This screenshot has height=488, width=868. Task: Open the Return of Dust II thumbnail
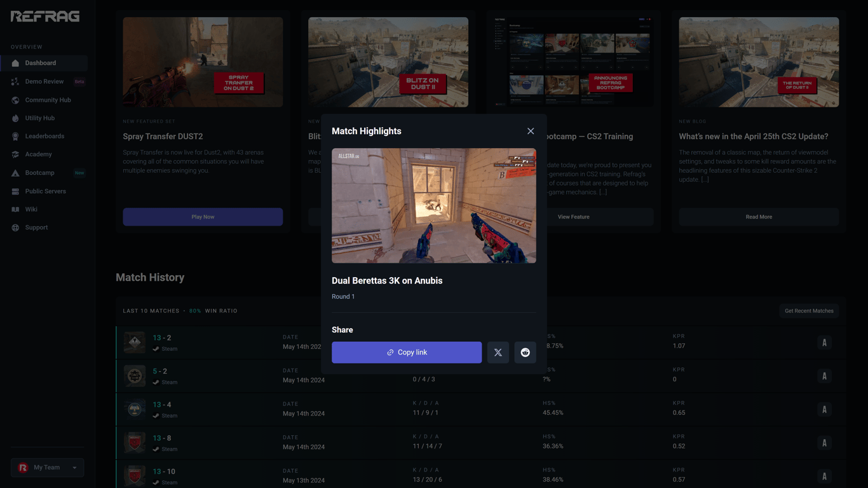pyautogui.click(x=759, y=62)
